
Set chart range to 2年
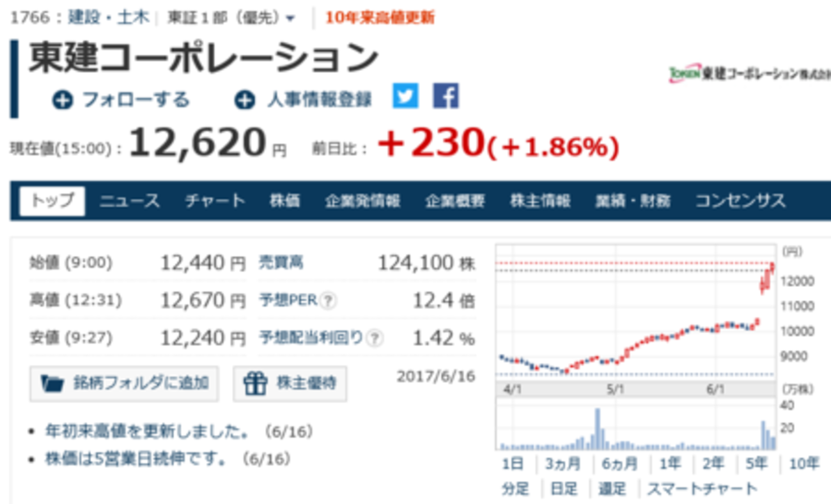713,464
